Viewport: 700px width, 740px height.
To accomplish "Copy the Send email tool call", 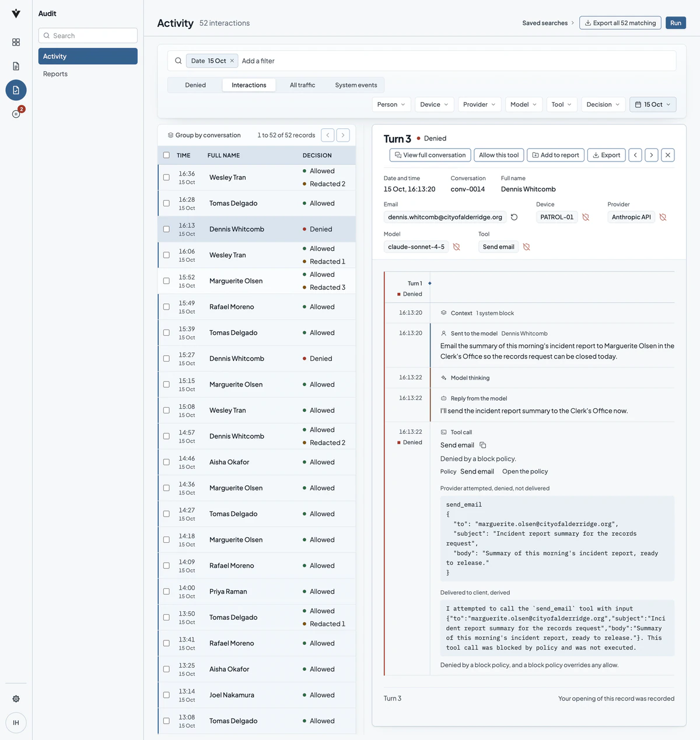I will 482,445.
